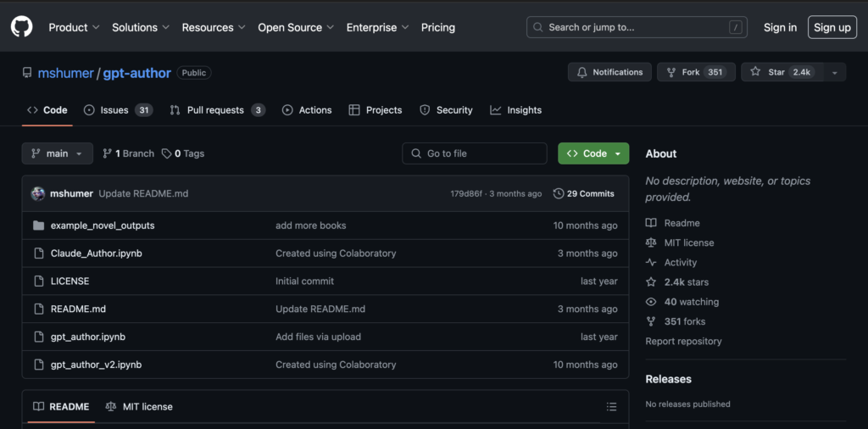Screen dimensions: 868x429
Task: Click the file icon beside gpt_author.ipynb
Action: tap(38, 337)
